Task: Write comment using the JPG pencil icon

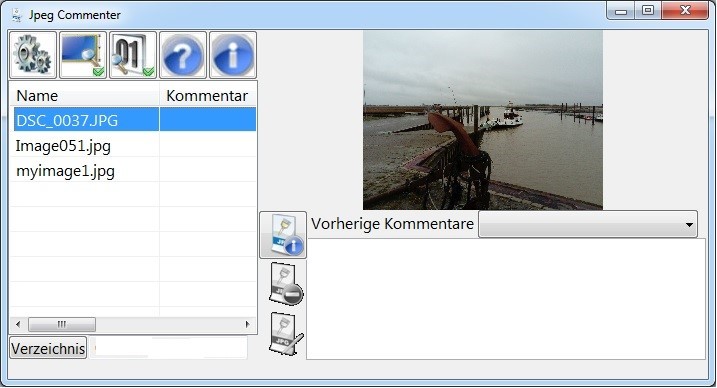Action: pyautogui.click(x=285, y=334)
